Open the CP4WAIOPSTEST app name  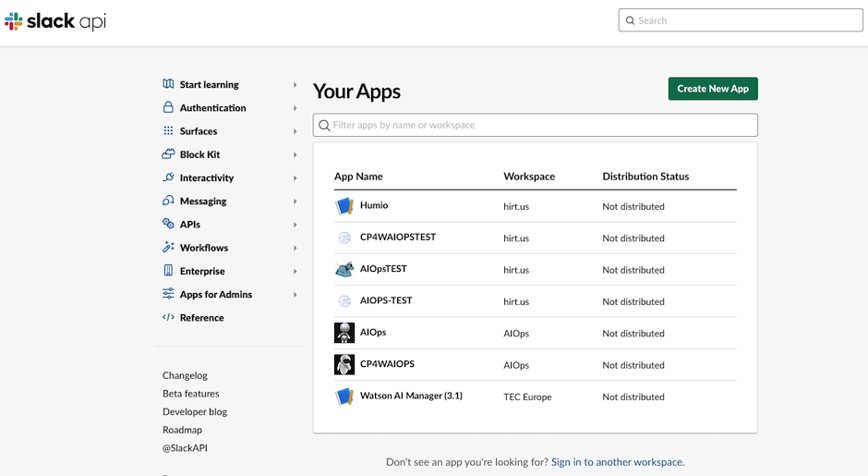(398, 237)
